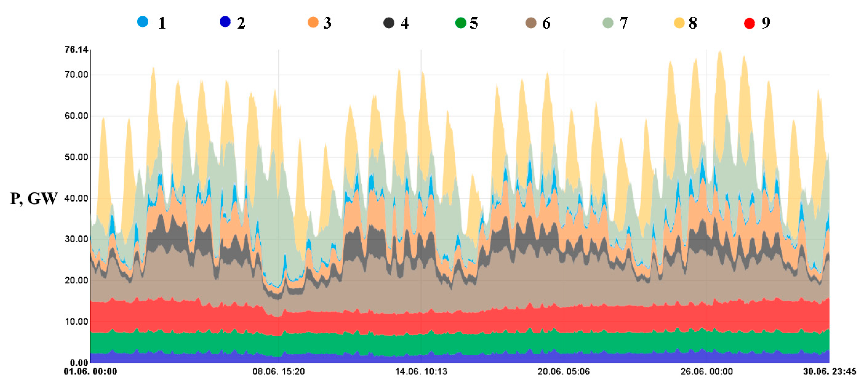868x386 pixels.
Task: Click the end date label 30.06. 23:45
Action: click(x=829, y=372)
